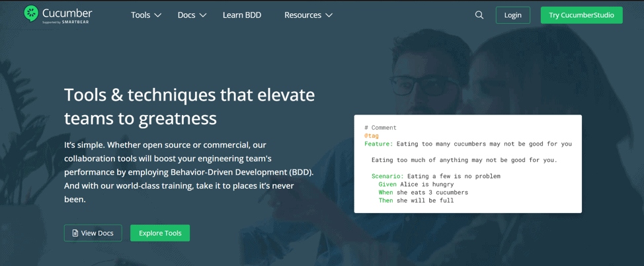Click the orange @tag line in the code
This screenshot has width=644, height=266.
pos(372,136)
